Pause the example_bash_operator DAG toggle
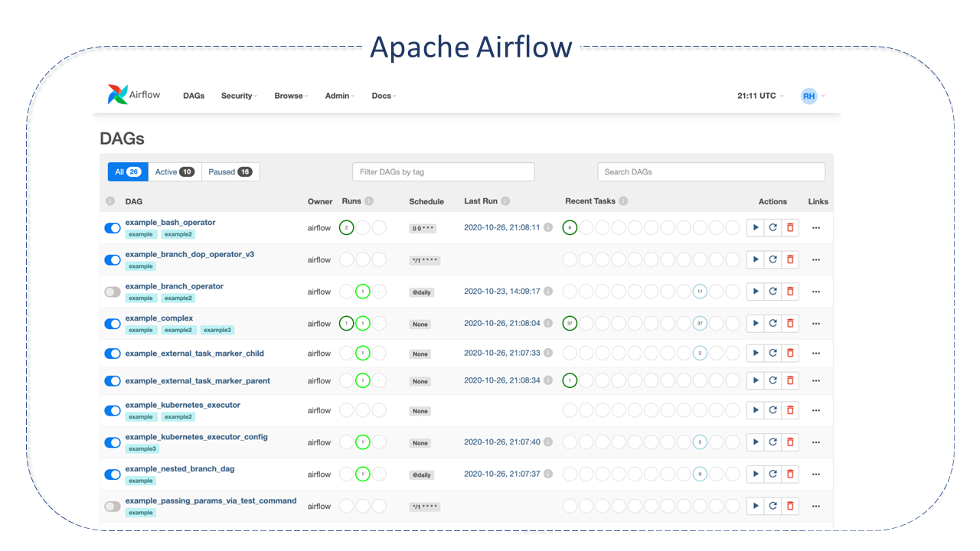Screen dimensions: 980x551 [113, 228]
